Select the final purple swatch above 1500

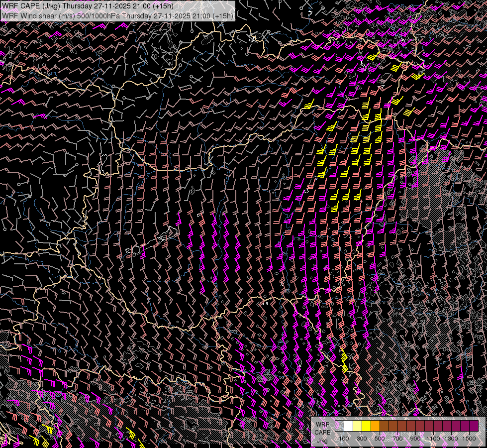(x=474, y=426)
